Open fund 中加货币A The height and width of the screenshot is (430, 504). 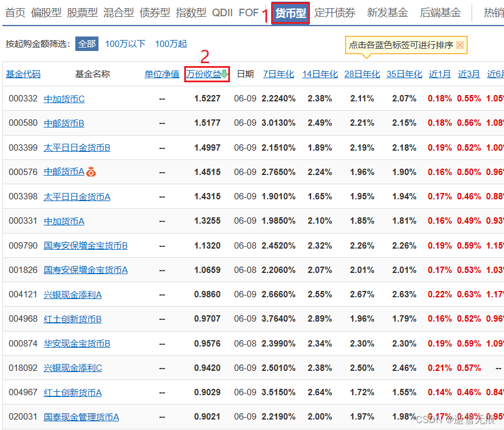click(x=64, y=221)
